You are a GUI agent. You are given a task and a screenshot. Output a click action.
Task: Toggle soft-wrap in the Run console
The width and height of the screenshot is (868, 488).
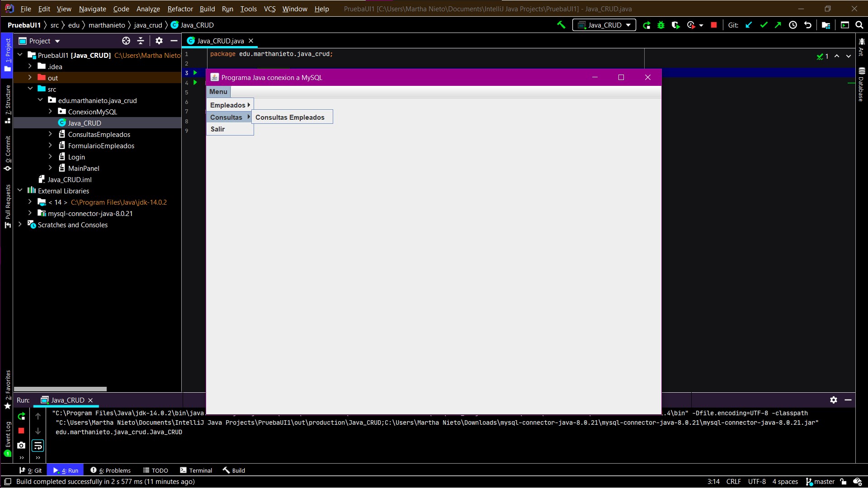[x=38, y=446]
